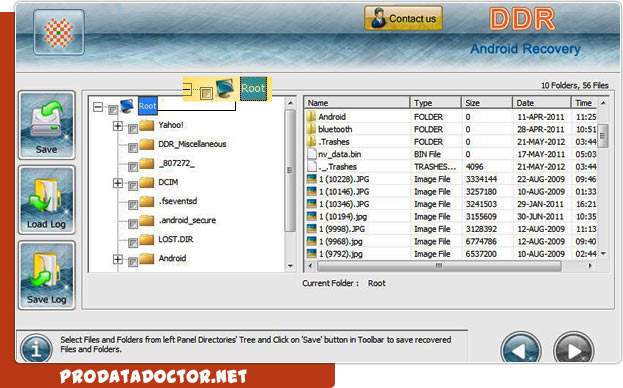Click the Yahoo! folder icon
The width and height of the screenshot is (623, 388).
(147, 125)
